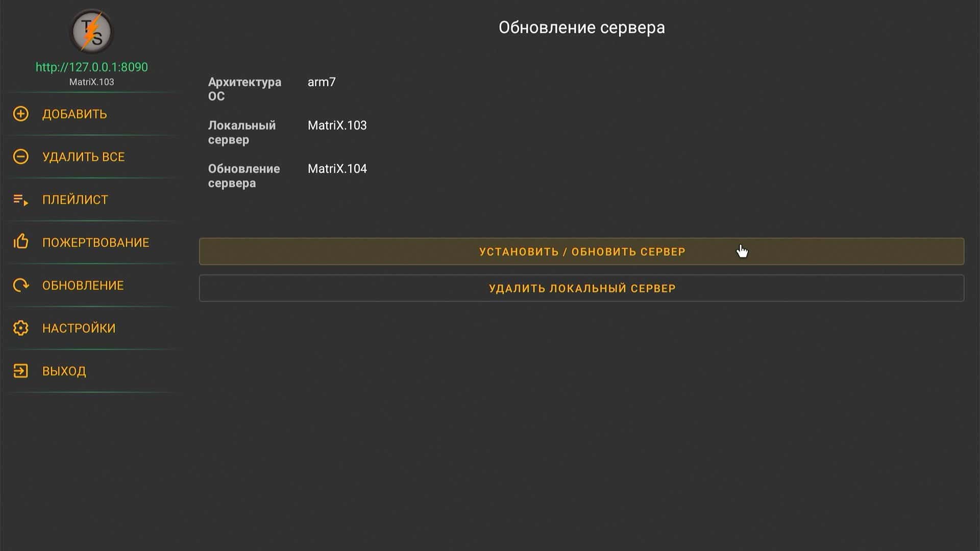This screenshot has height=551, width=980.
Task: Click the arm7 architecture value
Action: pyautogui.click(x=322, y=82)
